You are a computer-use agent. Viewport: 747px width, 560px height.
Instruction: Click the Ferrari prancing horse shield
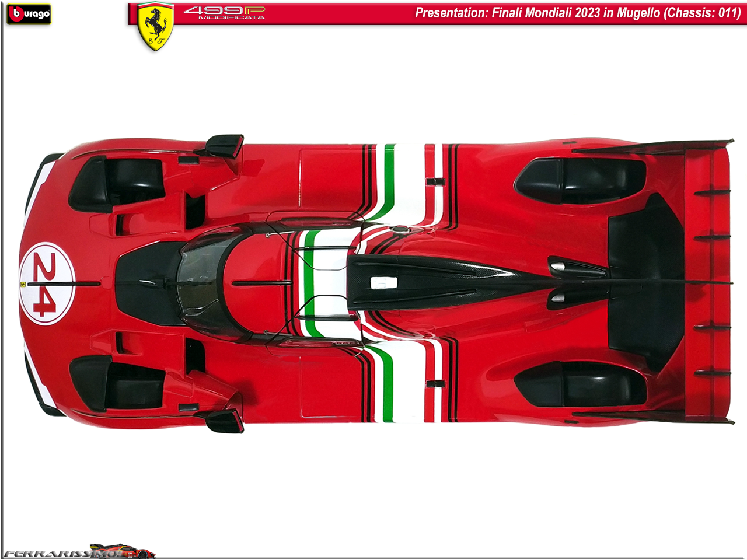[x=155, y=26]
